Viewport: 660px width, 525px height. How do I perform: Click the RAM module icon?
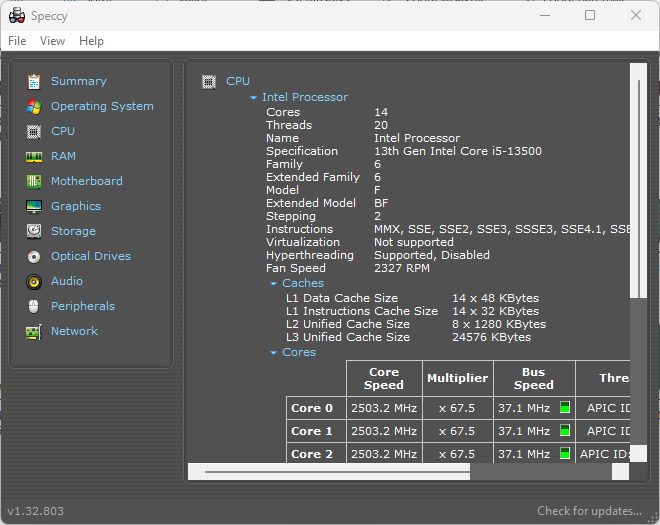pos(34,157)
